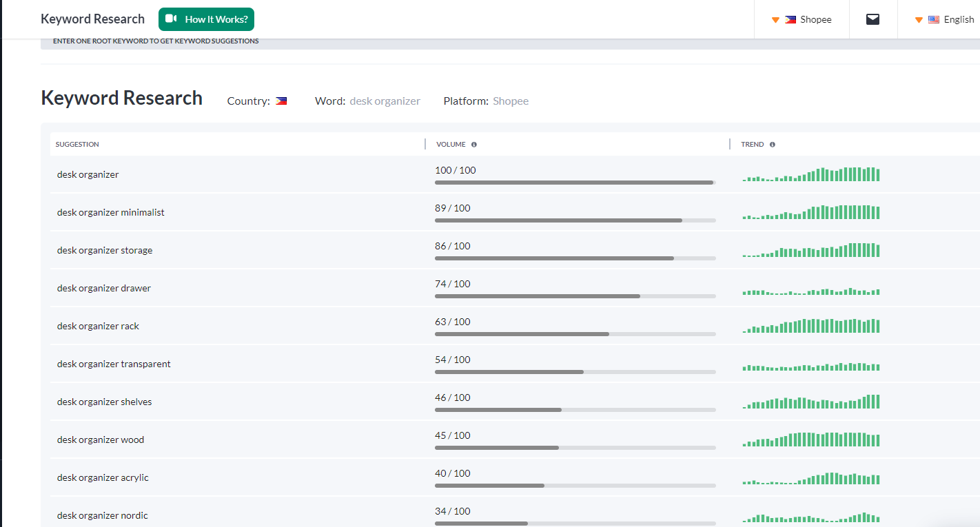The image size is (980, 527).
Task: Click the Philippines flag next to Shopee
Action: click(x=790, y=19)
